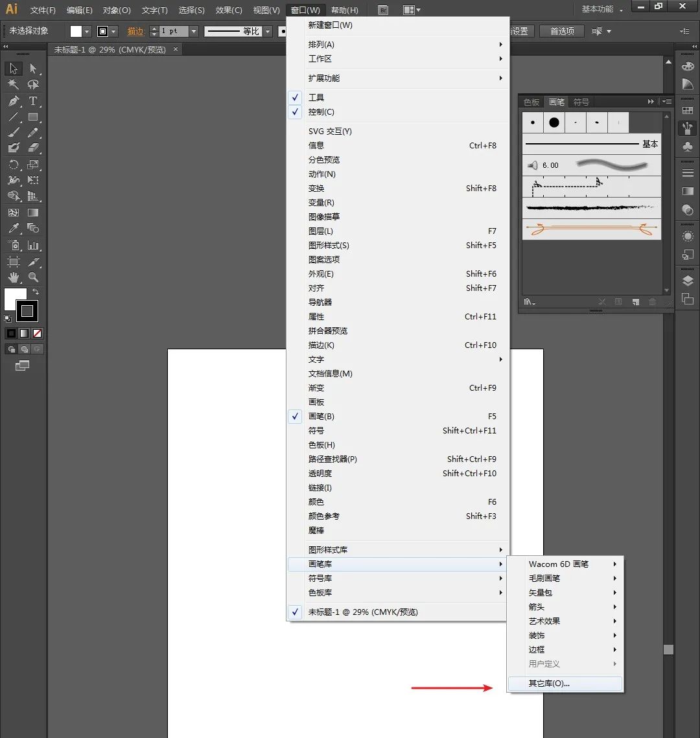Select the Artboard tool
This screenshot has height=738, width=700.
(x=13, y=262)
